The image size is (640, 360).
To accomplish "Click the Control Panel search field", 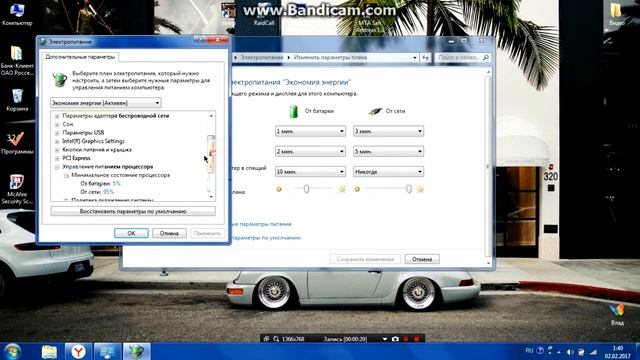I will point(462,58).
